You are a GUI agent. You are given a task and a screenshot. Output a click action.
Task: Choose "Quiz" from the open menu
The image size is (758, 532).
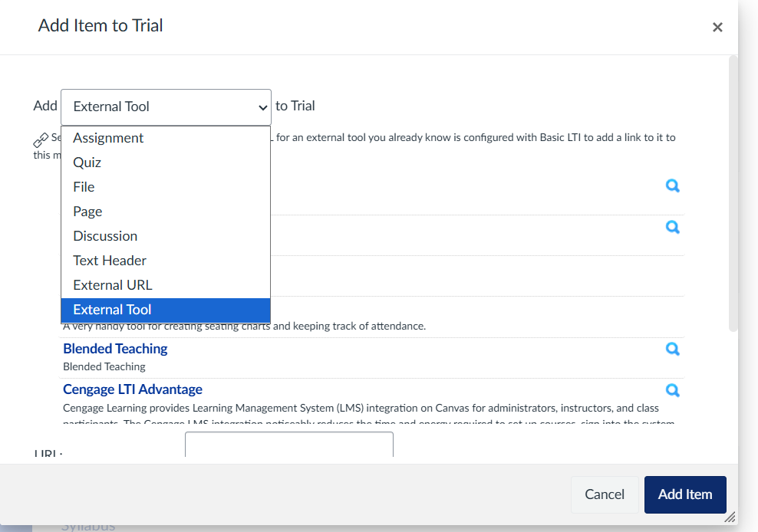click(87, 162)
